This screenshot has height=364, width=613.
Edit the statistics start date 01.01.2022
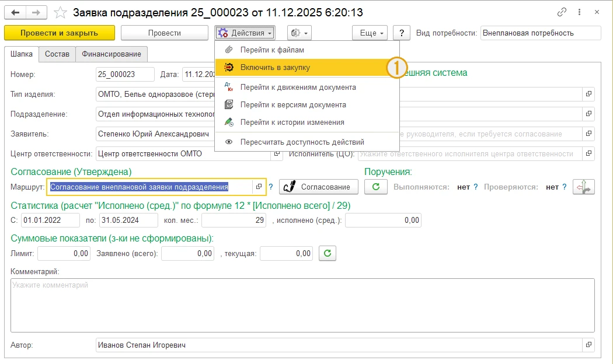[50, 220]
